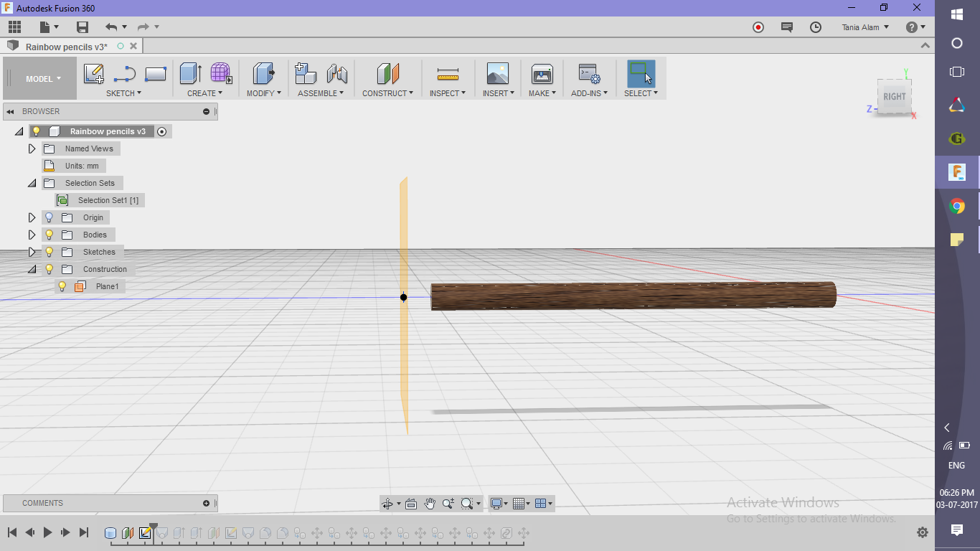Open the MODIFY menu
This screenshot has width=980, height=551.
tap(264, 93)
